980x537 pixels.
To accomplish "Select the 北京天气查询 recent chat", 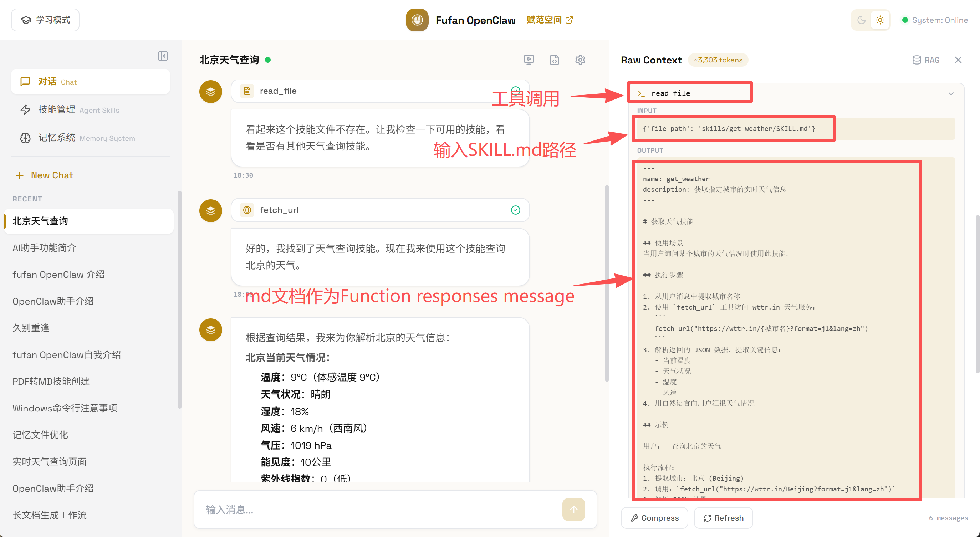I will click(89, 221).
